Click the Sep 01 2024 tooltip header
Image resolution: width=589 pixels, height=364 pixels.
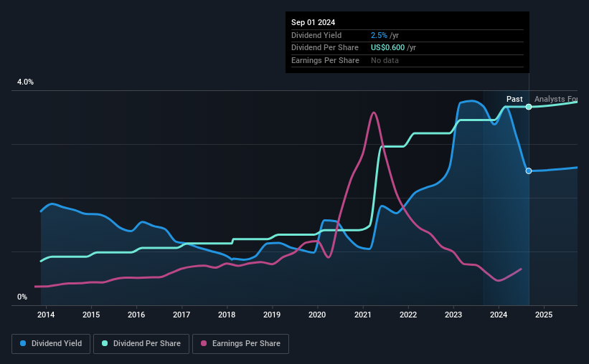point(313,22)
